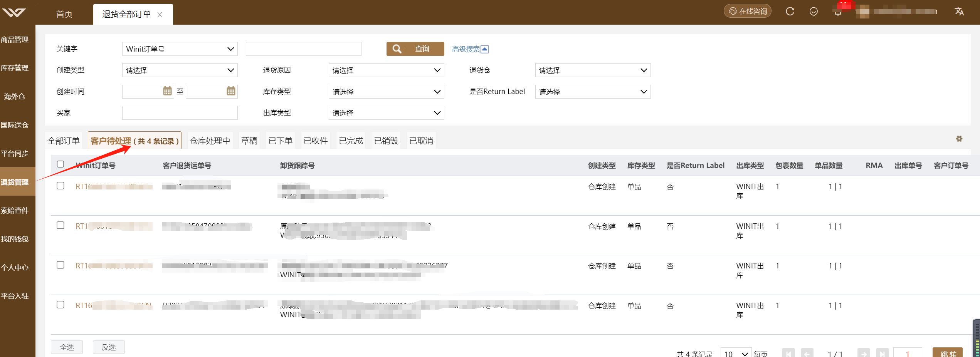Open 国际送仓 in the sidebar

15,125
